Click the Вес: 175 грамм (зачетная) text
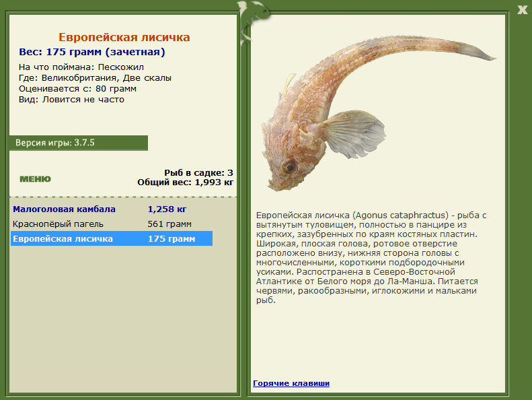The width and height of the screenshot is (532, 400). click(92, 52)
